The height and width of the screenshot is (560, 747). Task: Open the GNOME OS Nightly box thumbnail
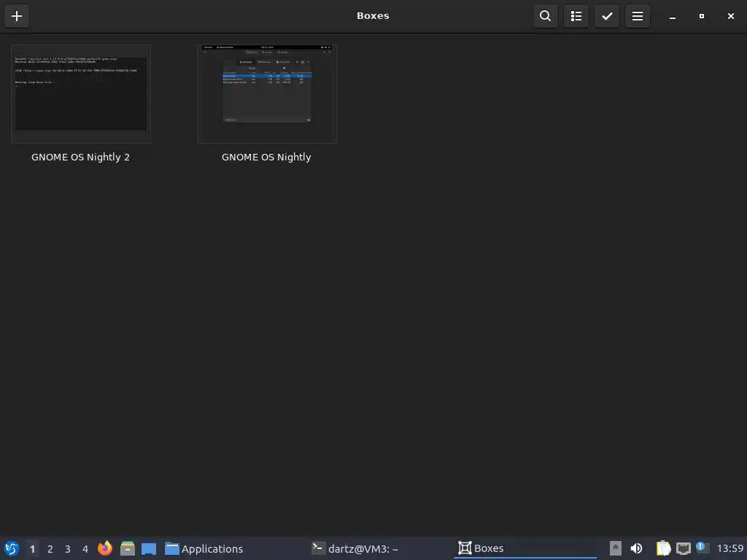pos(267,94)
